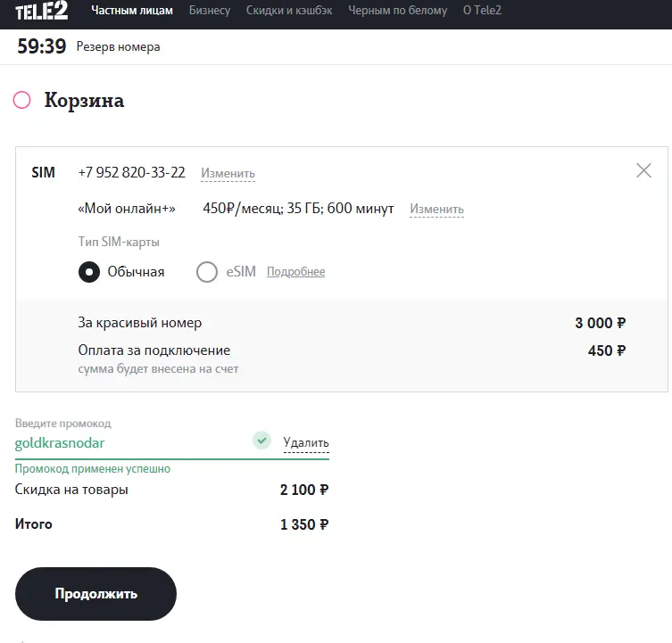Click the Тип SIM-карты label
Screen dimensions: 672x643
tap(119, 242)
